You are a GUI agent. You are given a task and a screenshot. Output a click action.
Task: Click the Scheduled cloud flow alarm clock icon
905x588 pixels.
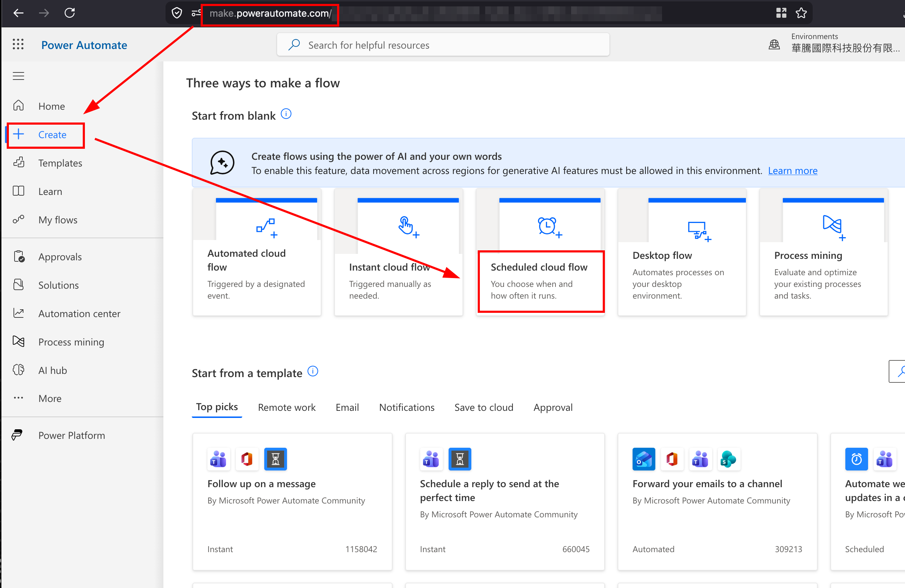coord(549,227)
